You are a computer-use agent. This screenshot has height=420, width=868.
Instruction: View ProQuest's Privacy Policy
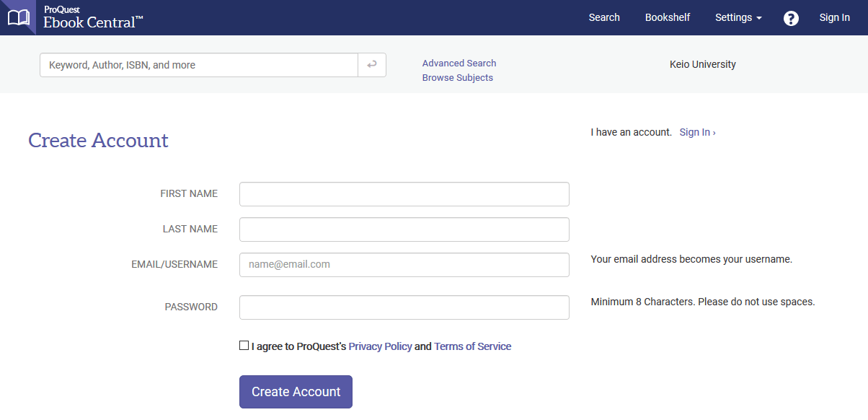[380, 346]
